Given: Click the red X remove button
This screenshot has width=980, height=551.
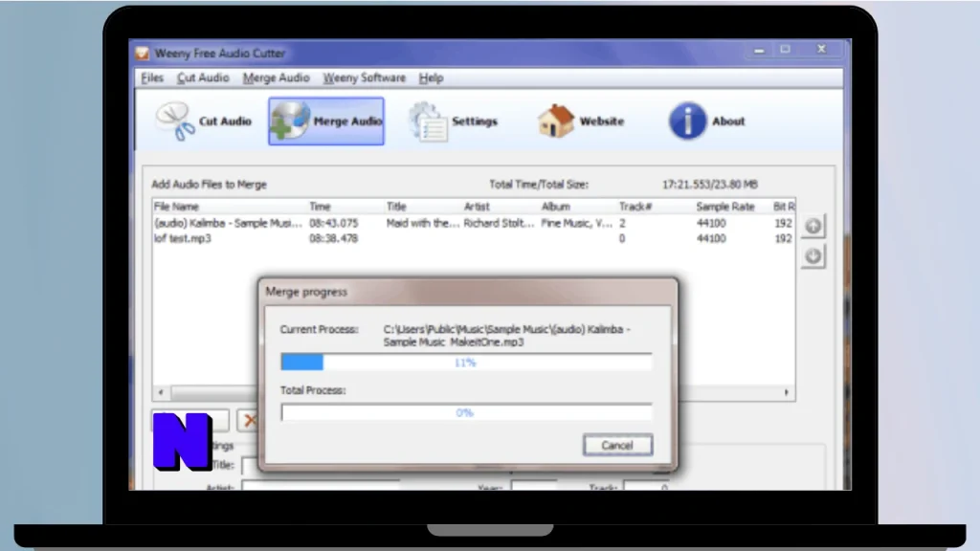Looking at the screenshot, I should [x=250, y=421].
